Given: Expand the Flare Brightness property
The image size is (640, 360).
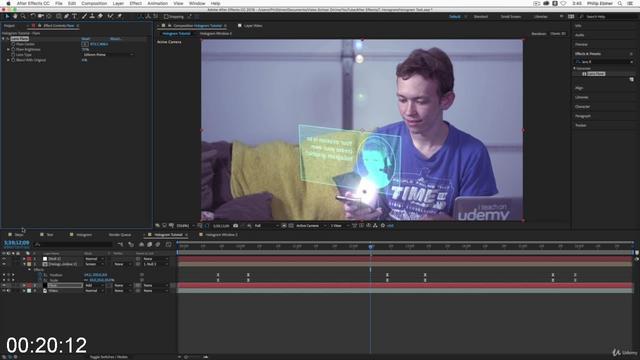Looking at the screenshot, I should click(x=8, y=49).
